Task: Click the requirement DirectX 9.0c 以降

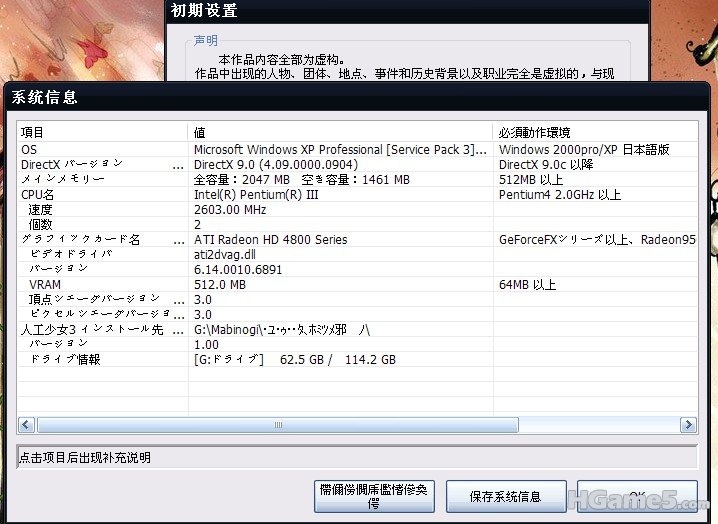Action: click(546, 165)
